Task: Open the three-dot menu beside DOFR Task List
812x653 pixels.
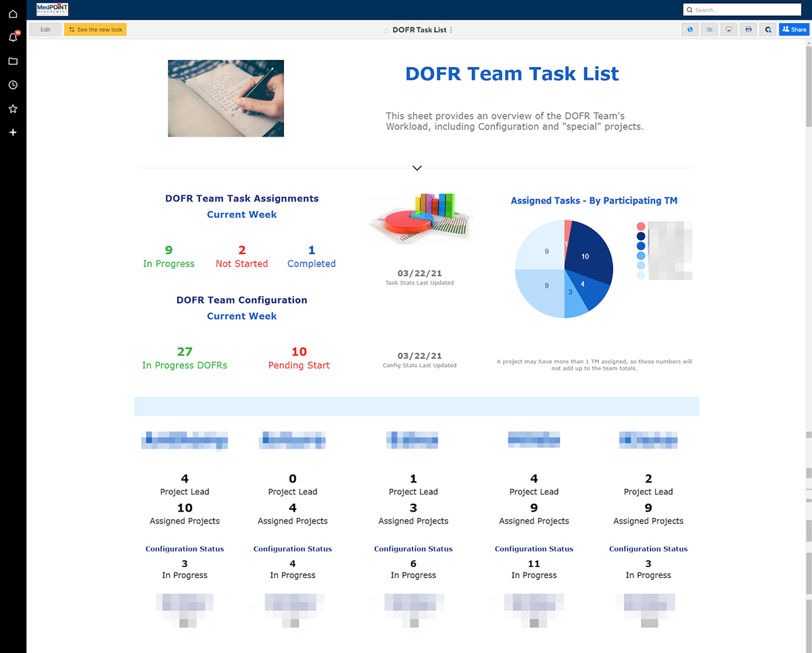Action: click(x=451, y=30)
